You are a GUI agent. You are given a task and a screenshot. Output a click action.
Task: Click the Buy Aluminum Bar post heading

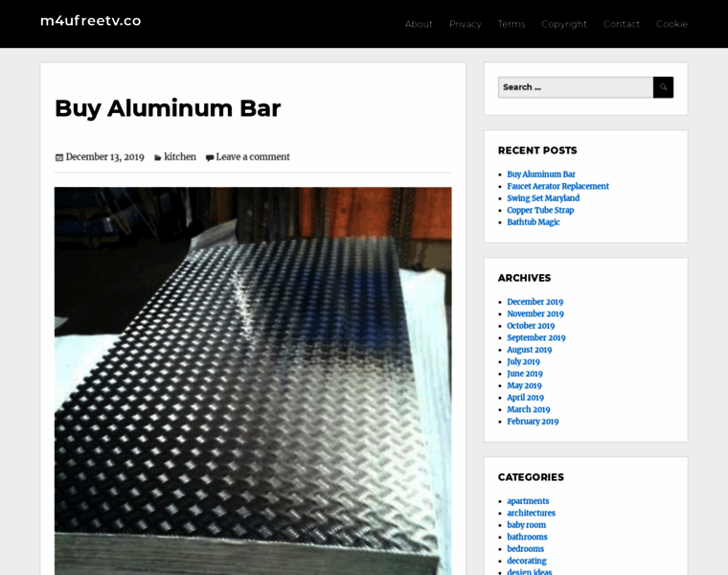(168, 108)
